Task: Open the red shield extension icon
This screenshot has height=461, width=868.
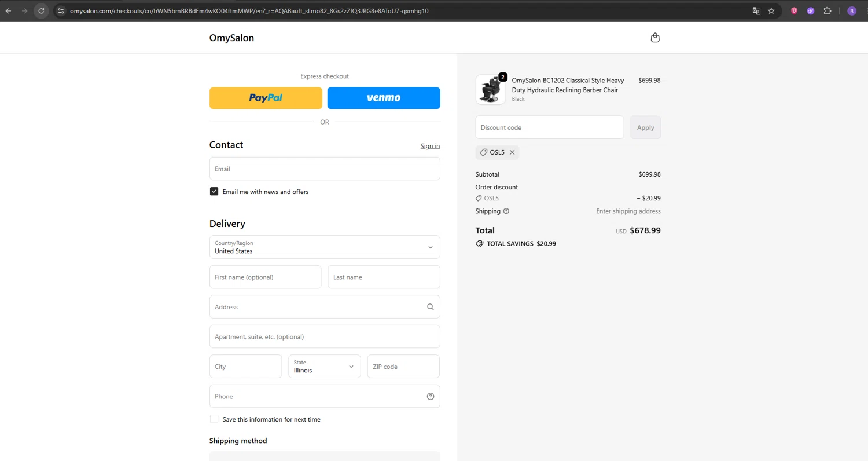Action: click(x=794, y=10)
